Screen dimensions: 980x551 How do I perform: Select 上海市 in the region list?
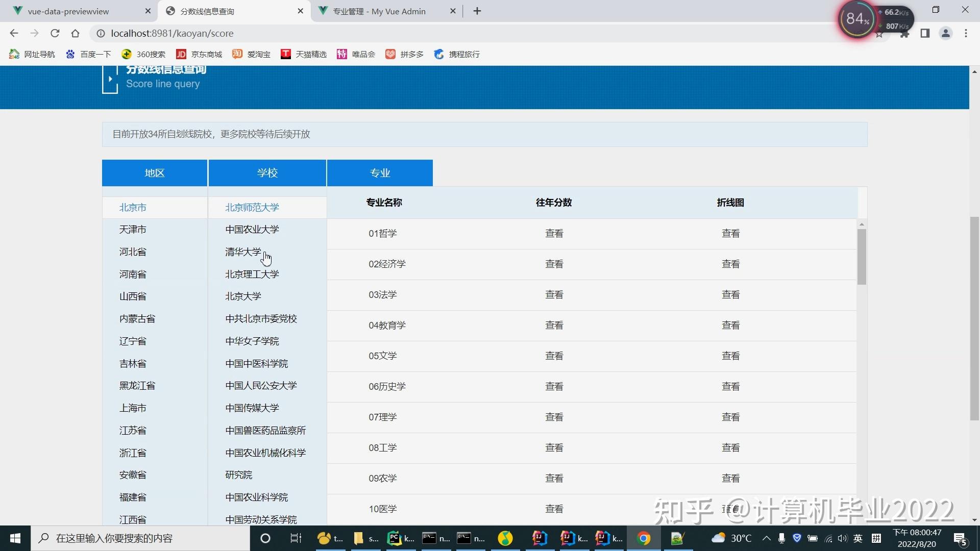click(x=133, y=408)
